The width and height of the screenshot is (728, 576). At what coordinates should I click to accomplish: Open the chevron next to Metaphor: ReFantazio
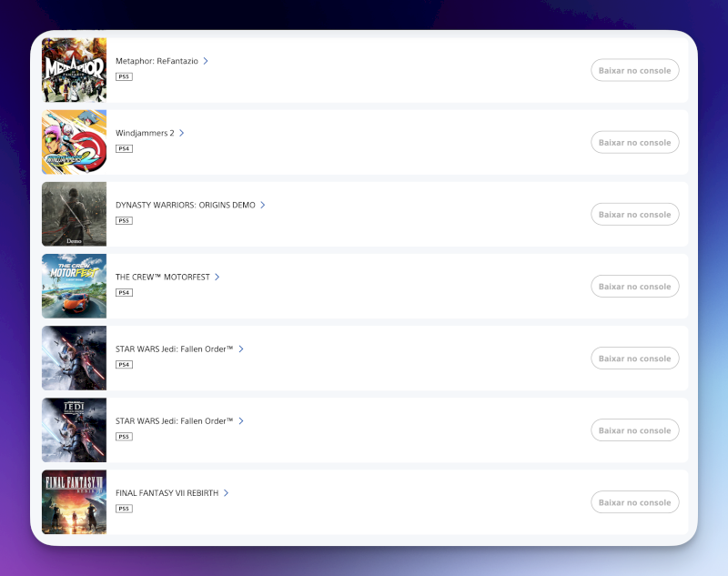(206, 61)
